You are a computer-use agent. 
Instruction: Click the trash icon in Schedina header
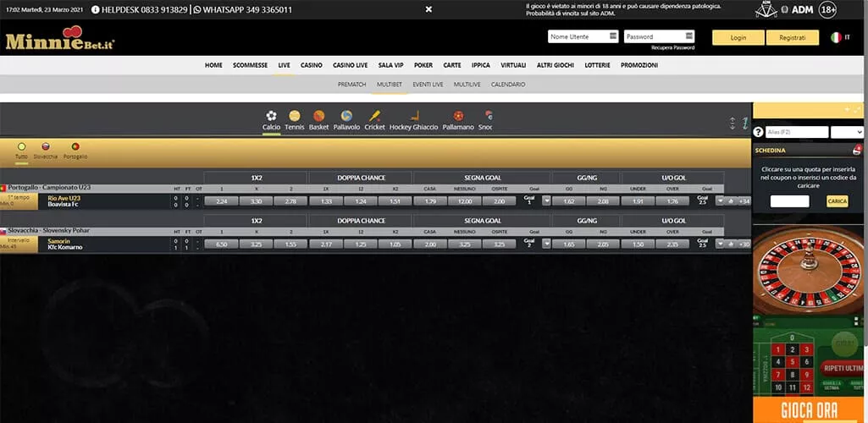(857, 150)
